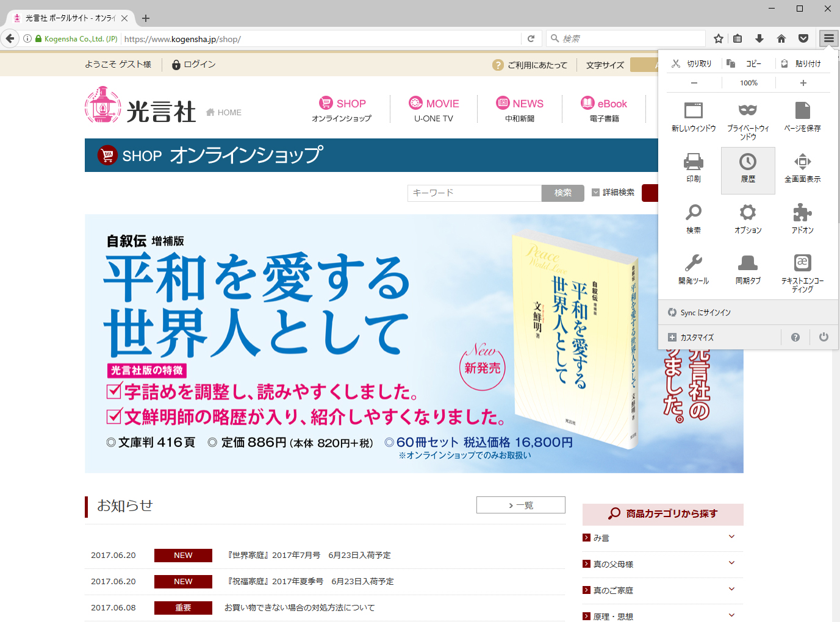Screen dimensions: 840x622
Task: Open 『祝福家庭』2017年夏季号 notice
Action: 309,581
